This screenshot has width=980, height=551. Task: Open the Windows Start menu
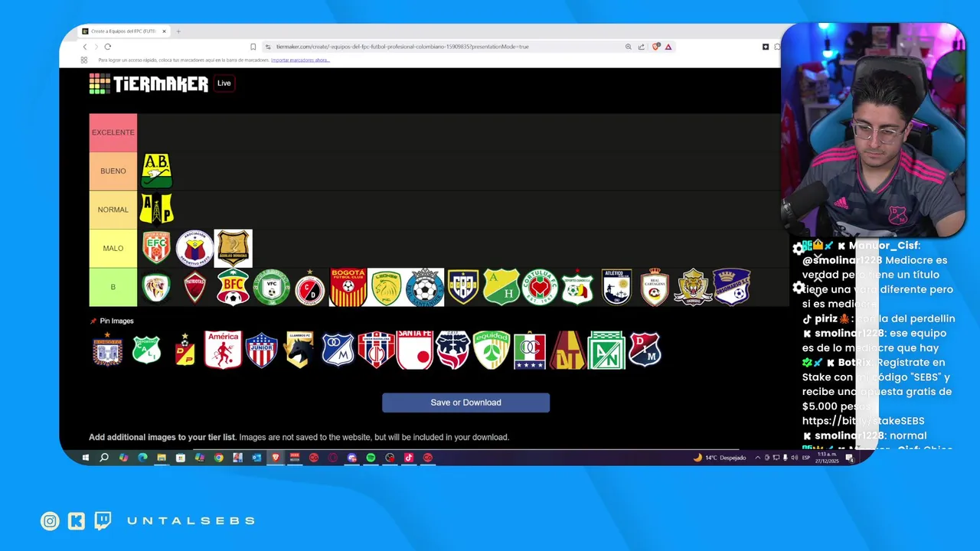pos(85,458)
